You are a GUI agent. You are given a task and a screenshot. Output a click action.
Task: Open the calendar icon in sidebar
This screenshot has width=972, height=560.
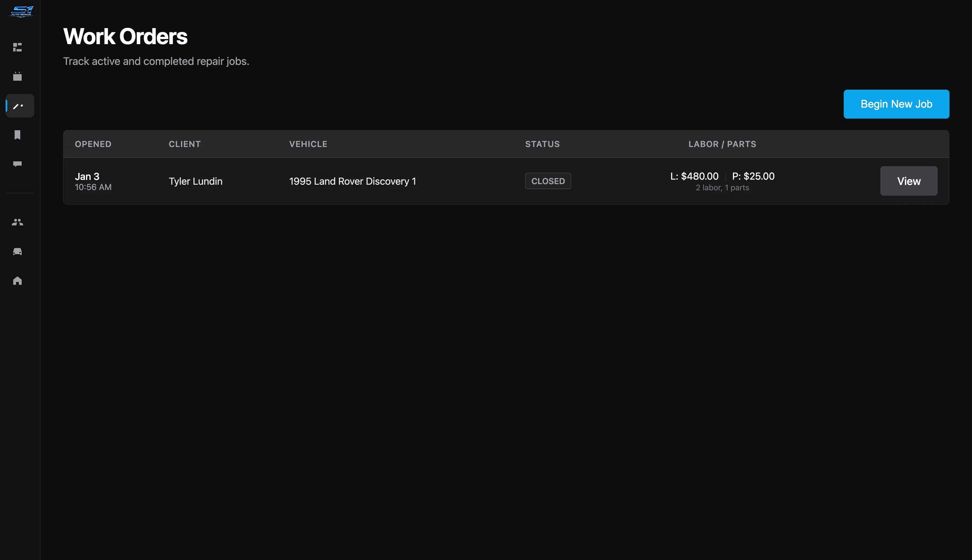17,76
